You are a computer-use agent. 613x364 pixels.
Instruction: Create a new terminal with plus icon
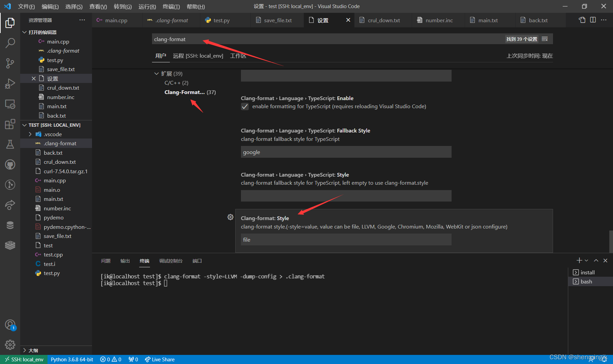coord(579,261)
